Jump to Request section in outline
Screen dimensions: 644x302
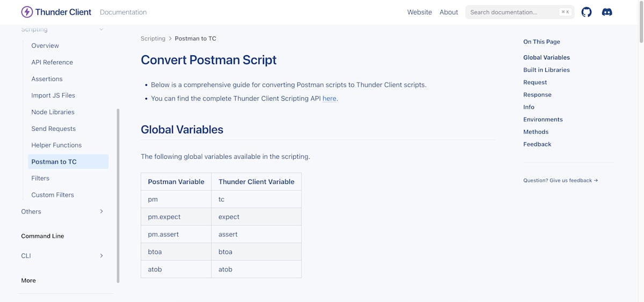pyautogui.click(x=535, y=82)
